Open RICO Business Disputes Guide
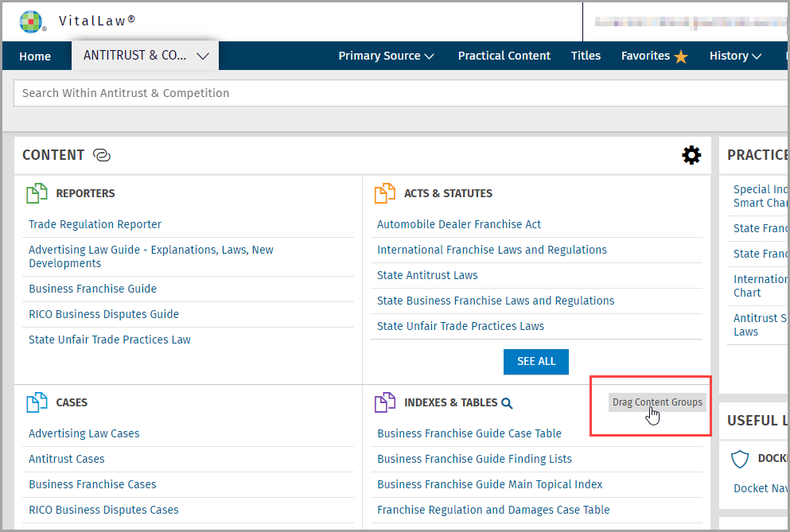Screen dimensions: 790x532 point(103,314)
